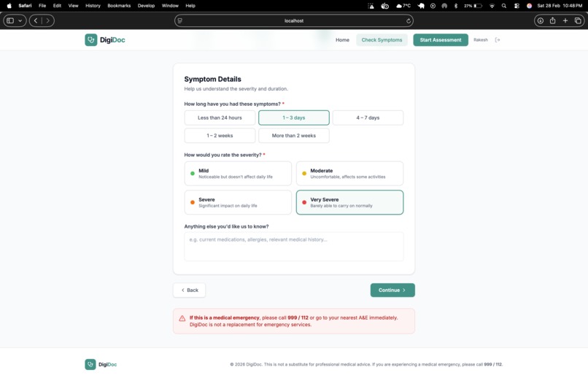
Task: Open the Develop menu
Action: coord(146,6)
